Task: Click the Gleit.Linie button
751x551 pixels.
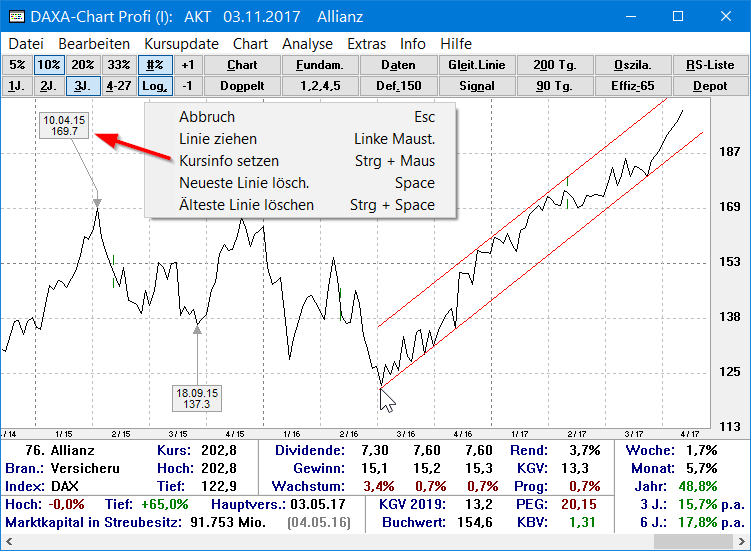Action: [477, 65]
